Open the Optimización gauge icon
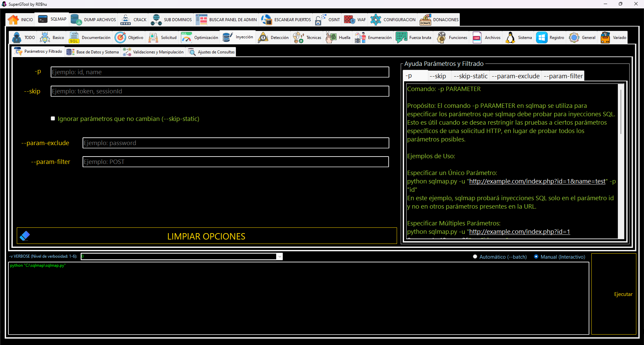Screen dimensions: 644x345 186,38
